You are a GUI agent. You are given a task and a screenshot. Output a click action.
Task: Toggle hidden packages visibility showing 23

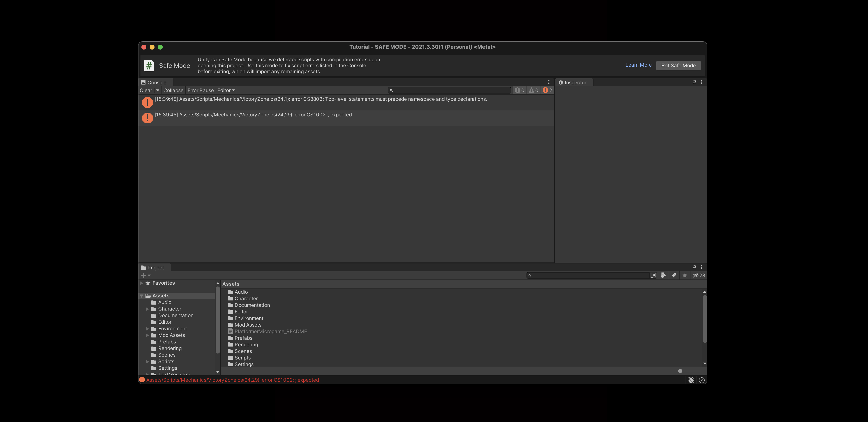click(x=699, y=275)
